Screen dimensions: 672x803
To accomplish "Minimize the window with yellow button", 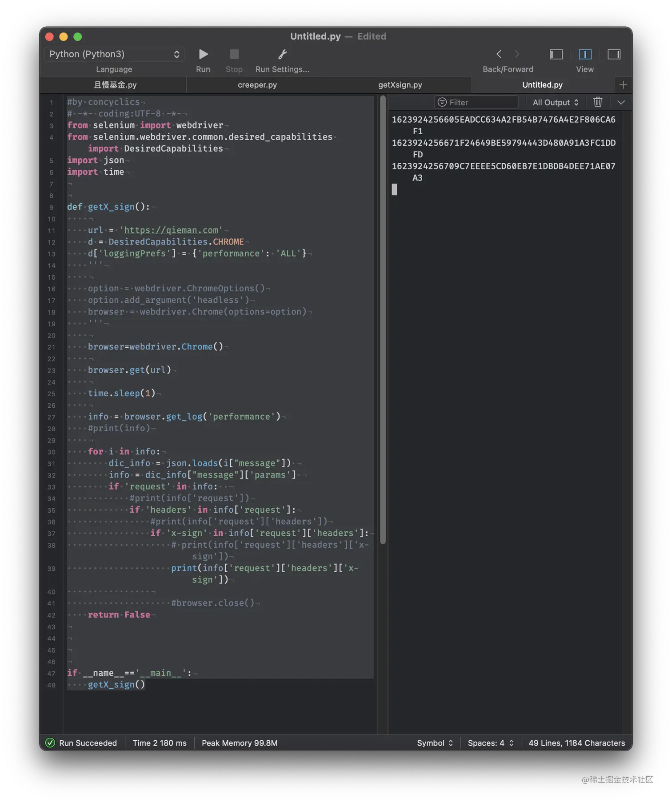I will pos(64,37).
